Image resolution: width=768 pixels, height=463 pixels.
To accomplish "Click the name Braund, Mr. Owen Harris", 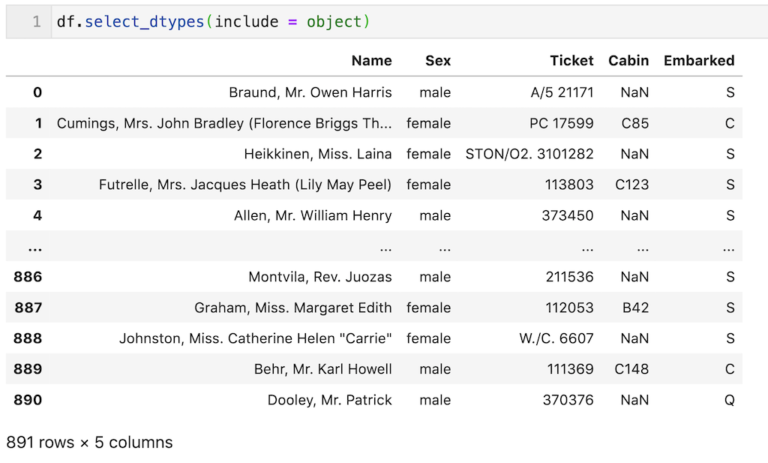I will tap(310, 93).
